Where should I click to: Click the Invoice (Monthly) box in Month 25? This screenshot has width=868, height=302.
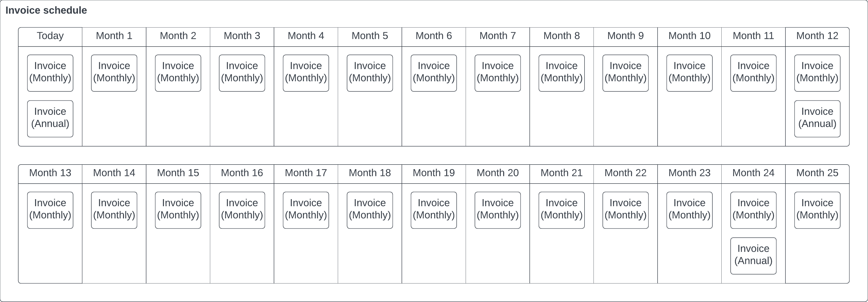pyautogui.click(x=817, y=210)
